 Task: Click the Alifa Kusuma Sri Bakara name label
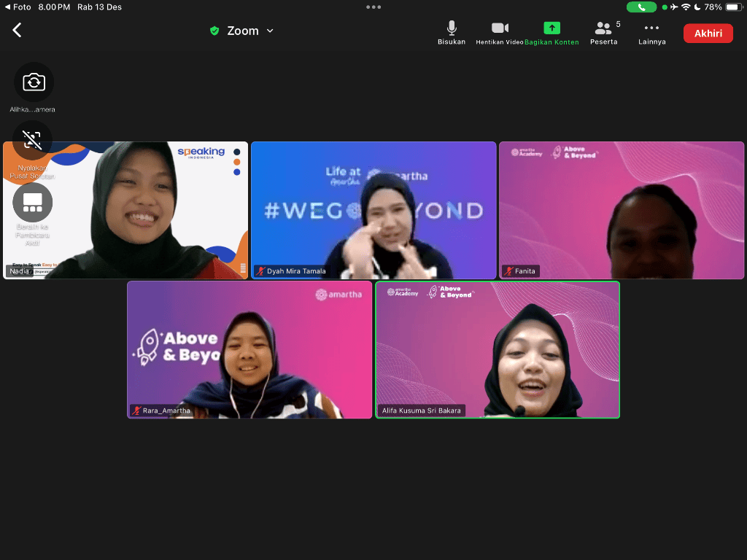[421, 411]
